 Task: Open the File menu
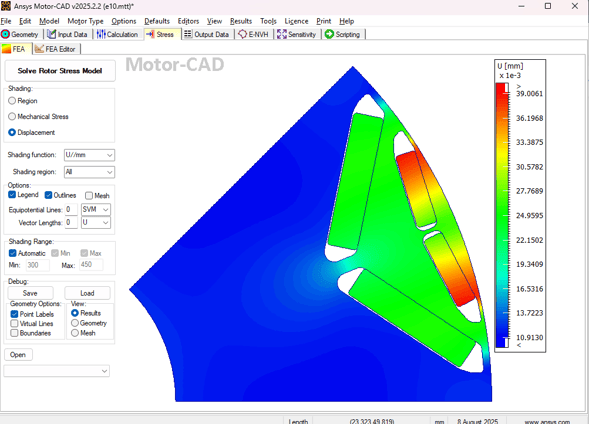click(6, 21)
